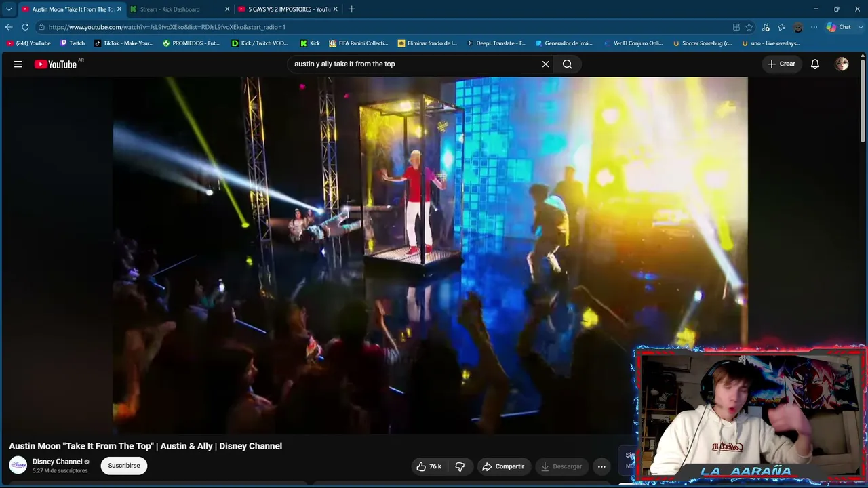
Task: Open the YouTube guide hamburger menu
Action: pyautogui.click(x=18, y=64)
